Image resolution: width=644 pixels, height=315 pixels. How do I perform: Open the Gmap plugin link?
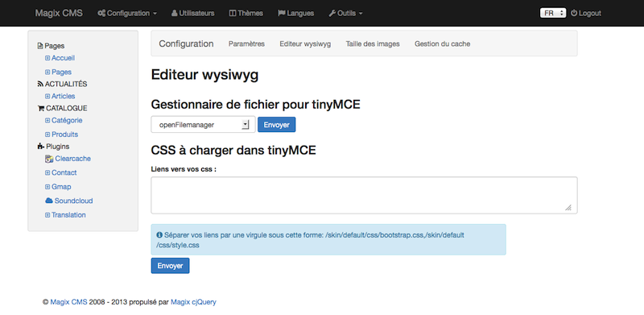click(61, 187)
